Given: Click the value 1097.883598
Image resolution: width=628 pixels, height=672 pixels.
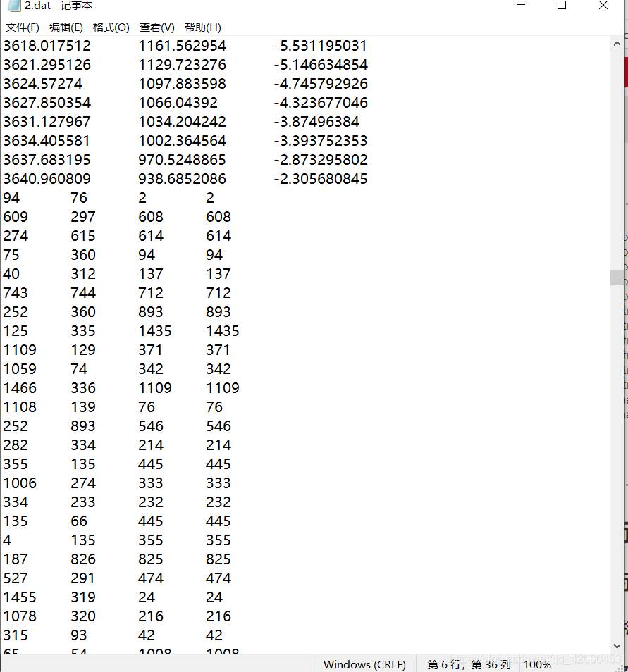Looking at the screenshot, I should click(183, 84).
